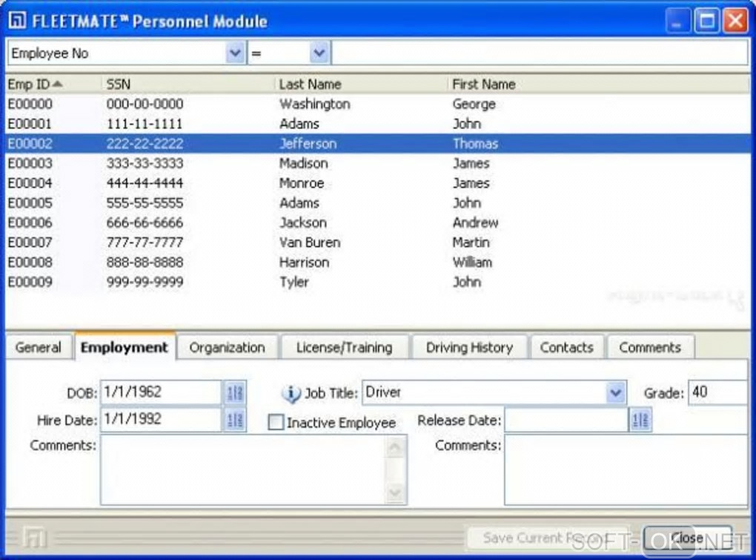This screenshot has height=560, width=756.
Task: Click the Hire Date field
Action: pos(161,420)
